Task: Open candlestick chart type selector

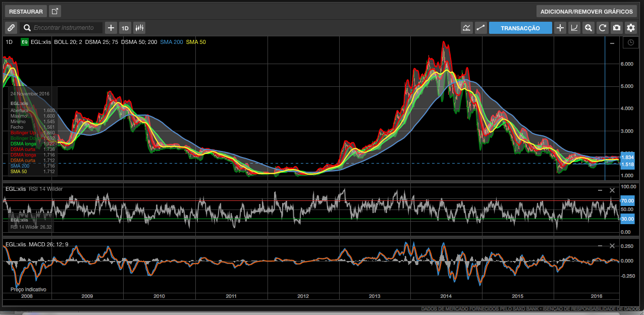Action: (x=139, y=28)
